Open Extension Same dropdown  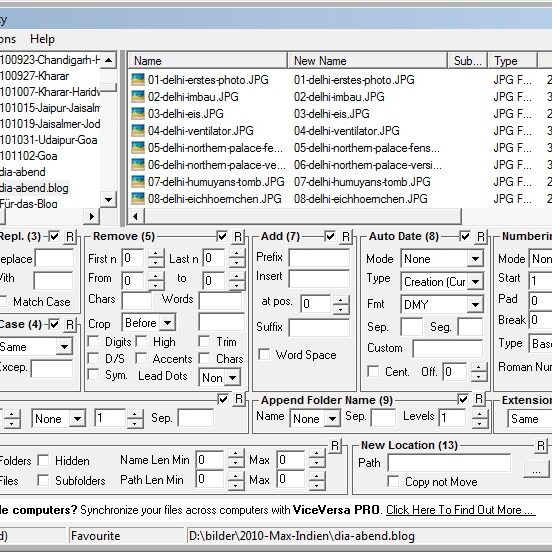click(529, 419)
